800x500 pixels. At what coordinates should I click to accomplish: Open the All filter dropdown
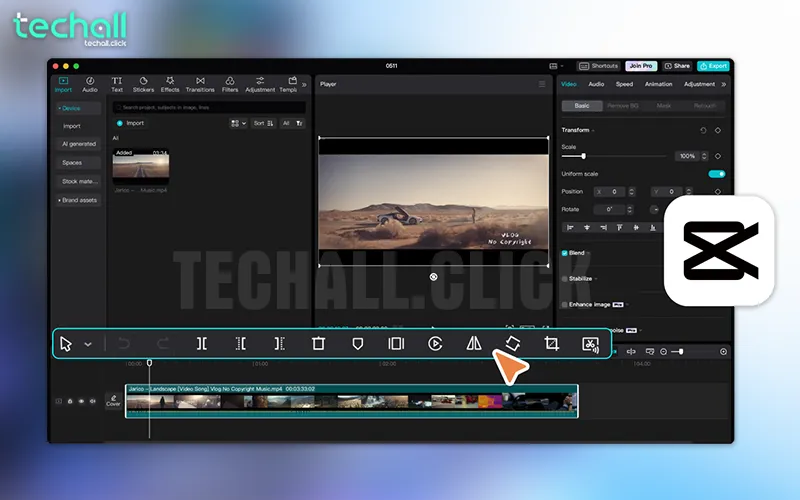pos(292,123)
